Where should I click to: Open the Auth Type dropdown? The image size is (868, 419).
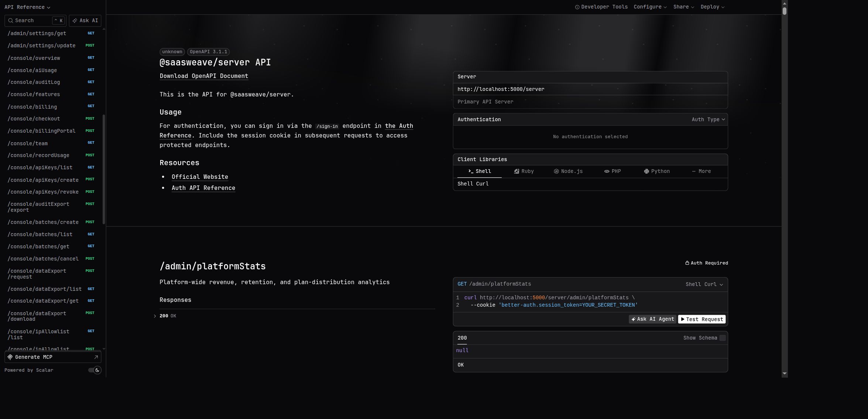click(x=708, y=120)
